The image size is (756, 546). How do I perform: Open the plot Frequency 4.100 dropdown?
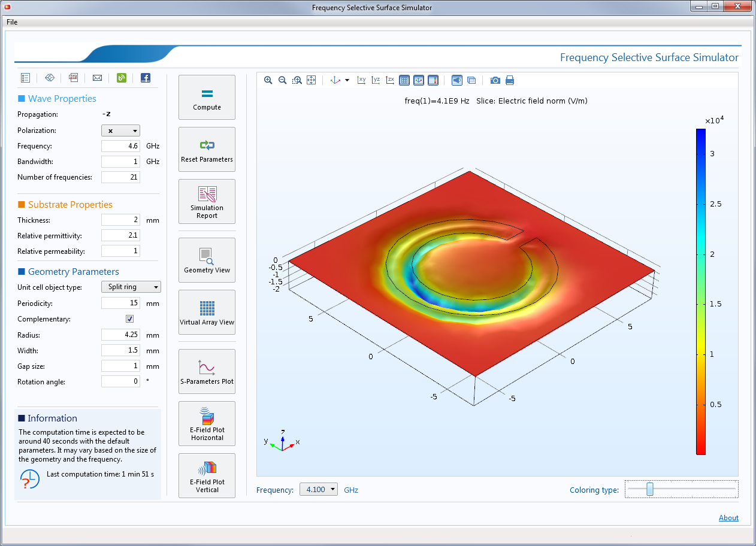pyautogui.click(x=319, y=490)
